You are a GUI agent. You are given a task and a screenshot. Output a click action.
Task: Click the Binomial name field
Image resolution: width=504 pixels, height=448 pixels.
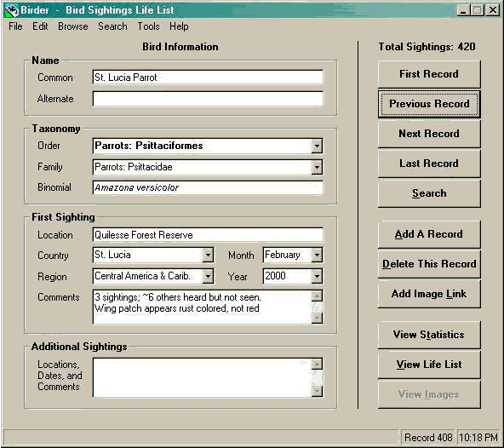208,188
